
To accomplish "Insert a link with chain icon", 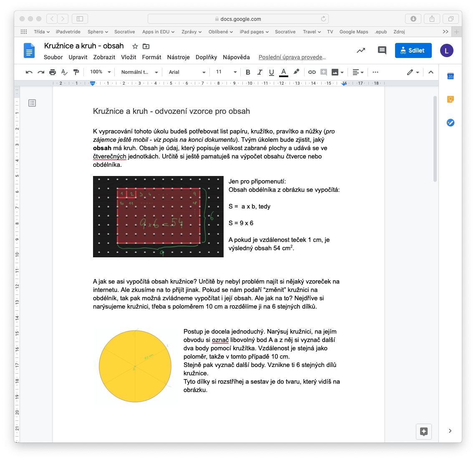I will [312, 72].
